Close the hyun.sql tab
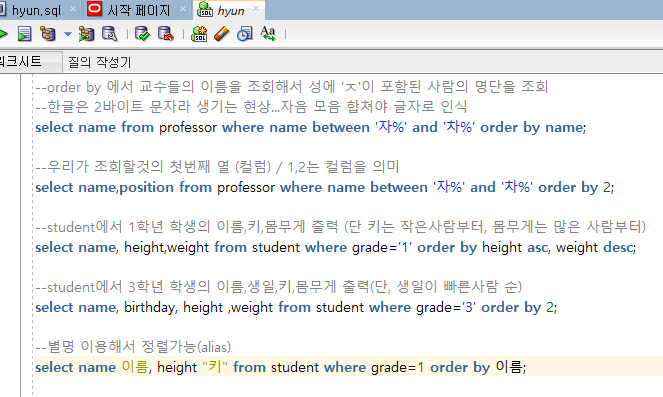Image resolution: width=663 pixels, height=397 pixels. pos(73,8)
